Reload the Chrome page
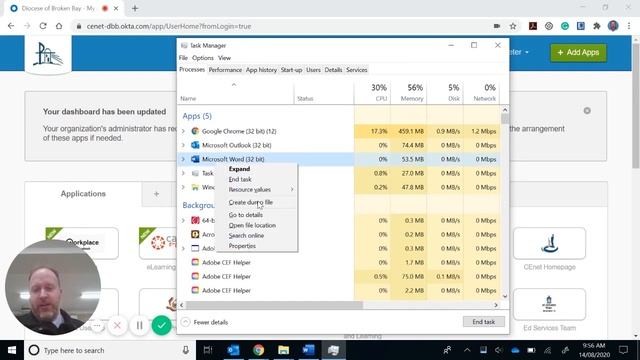 [x=43, y=26]
